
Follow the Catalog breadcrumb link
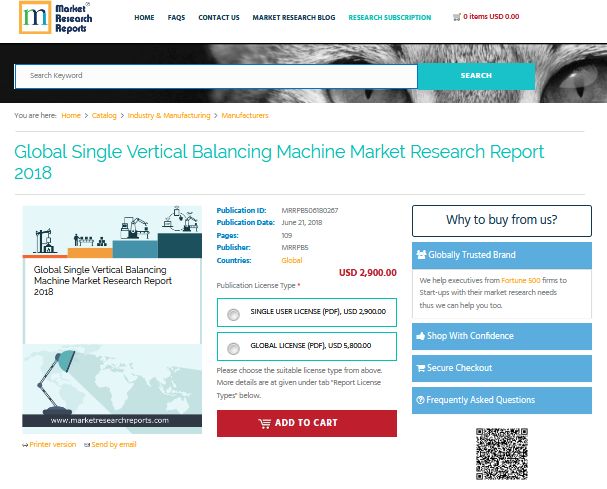coord(104,115)
